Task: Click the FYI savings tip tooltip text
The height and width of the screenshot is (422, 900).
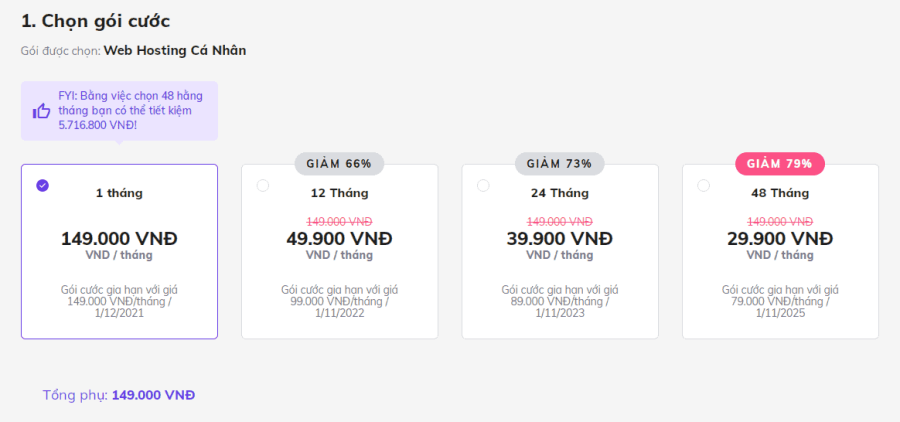Action: coord(131,110)
